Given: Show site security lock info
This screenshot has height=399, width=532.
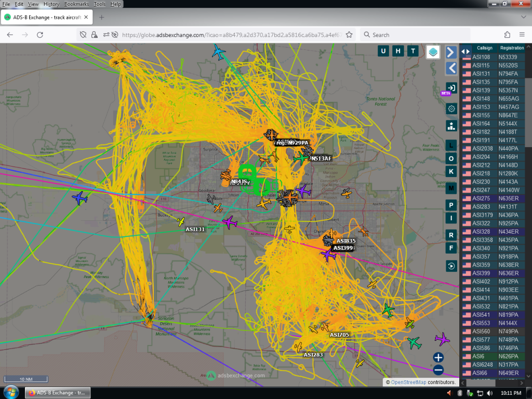Looking at the screenshot, I should point(95,35).
